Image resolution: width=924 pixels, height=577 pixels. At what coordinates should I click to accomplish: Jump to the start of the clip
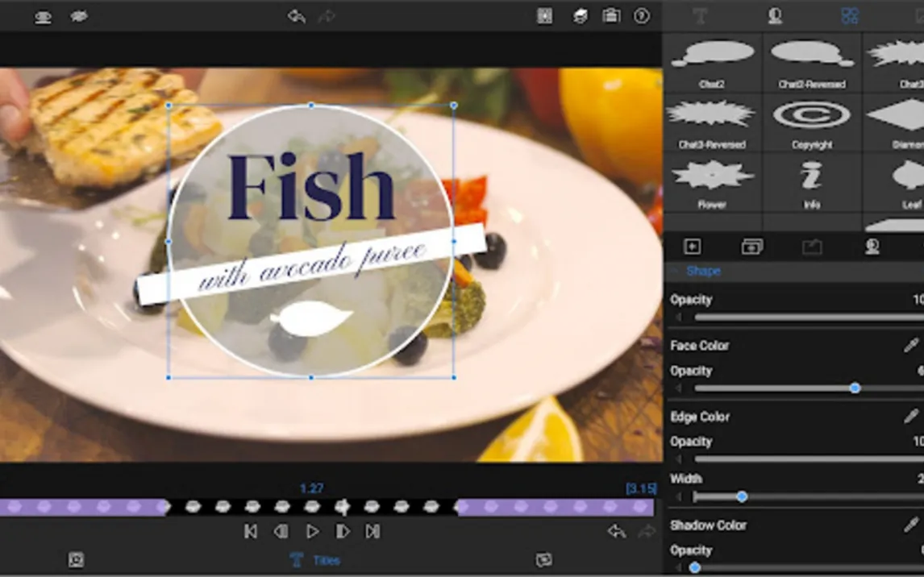click(251, 532)
